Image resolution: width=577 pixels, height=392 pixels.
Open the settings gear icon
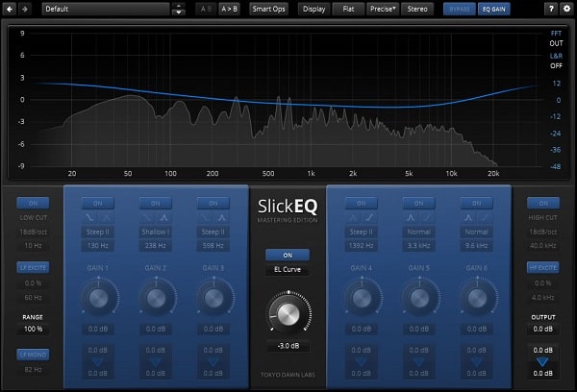[x=565, y=9]
